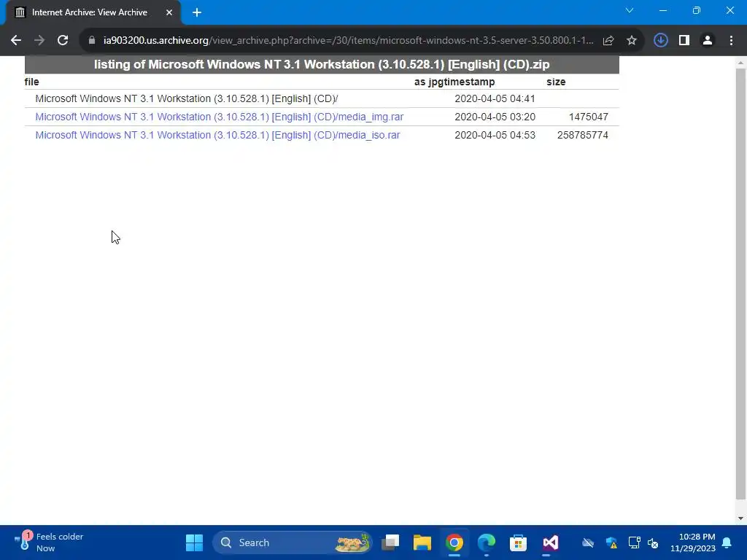
Task: Reload the current page
Action: tap(63, 41)
